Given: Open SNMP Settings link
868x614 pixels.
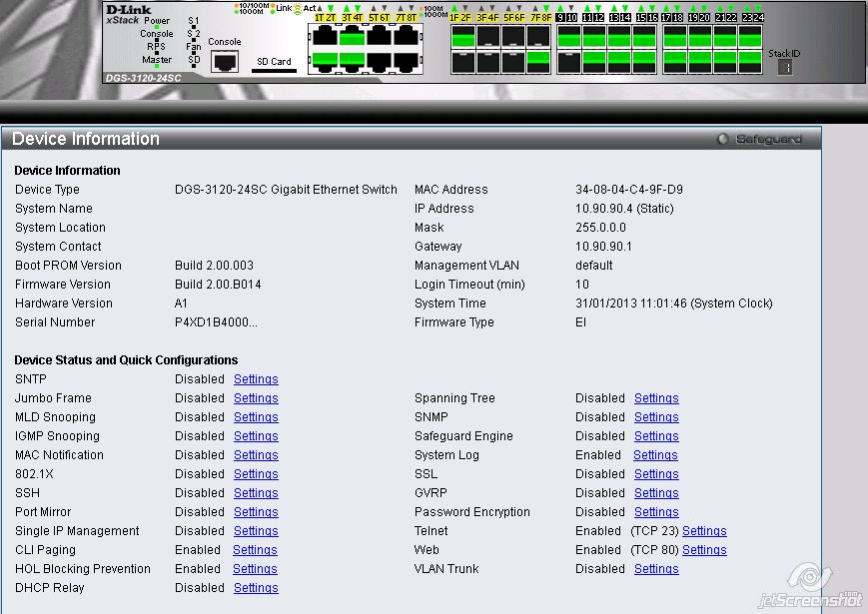Looking at the screenshot, I should (656, 417).
